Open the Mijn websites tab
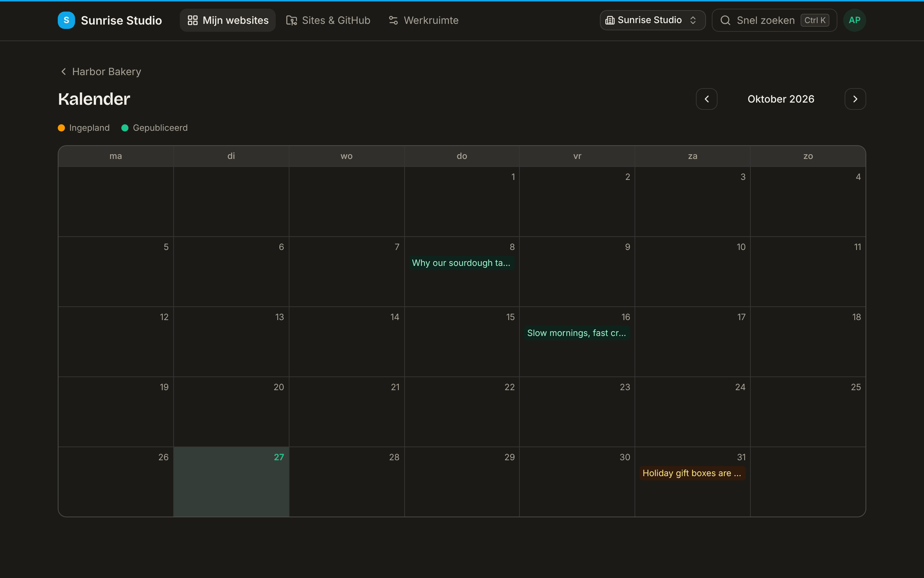924x578 pixels. (227, 20)
